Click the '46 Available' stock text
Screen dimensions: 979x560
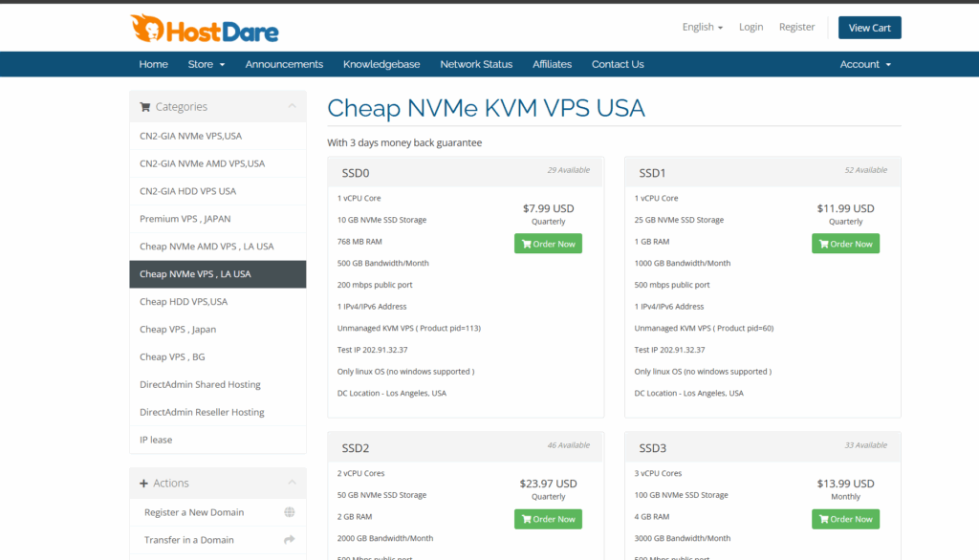click(x=568, y=445)
